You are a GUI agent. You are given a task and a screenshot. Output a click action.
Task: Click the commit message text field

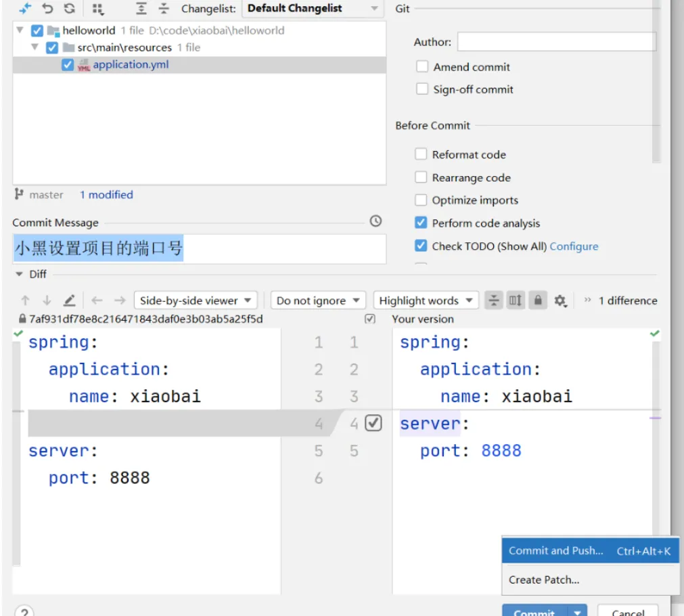(200, 248)
